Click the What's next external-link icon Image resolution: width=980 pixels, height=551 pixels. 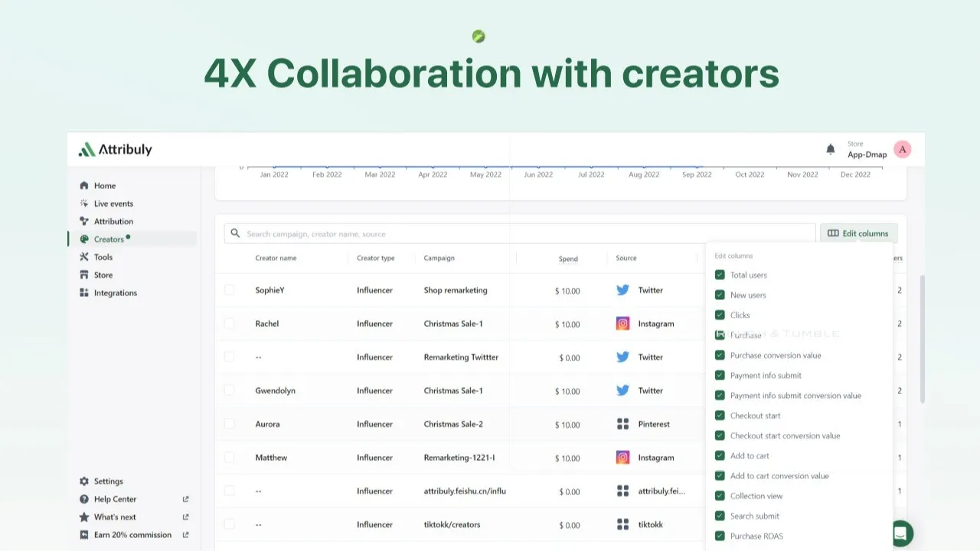pyautogui.click(x=185, y=517)
